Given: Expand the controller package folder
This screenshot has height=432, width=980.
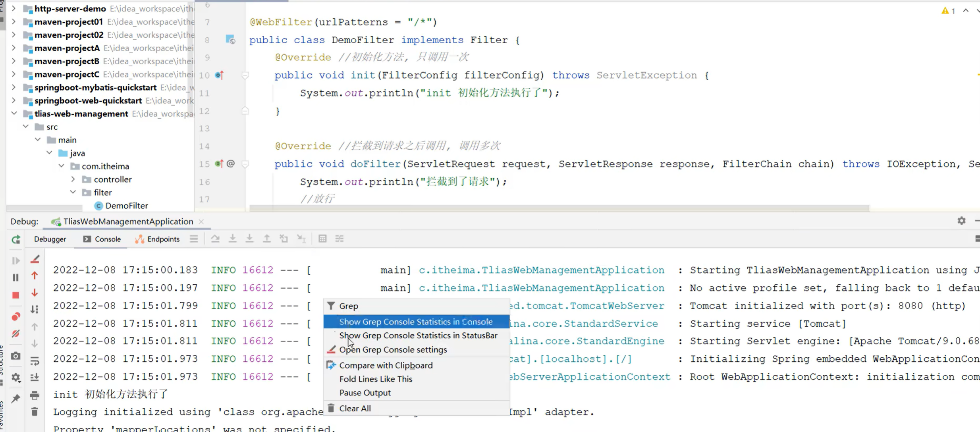Looking at the screenshot, I should [x=73, y=179].
